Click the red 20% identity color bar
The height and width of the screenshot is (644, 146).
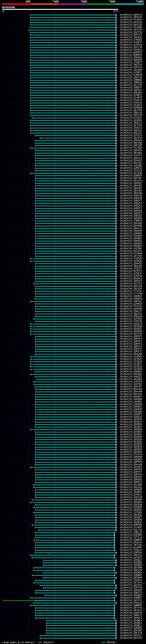(x=16, y=4)
